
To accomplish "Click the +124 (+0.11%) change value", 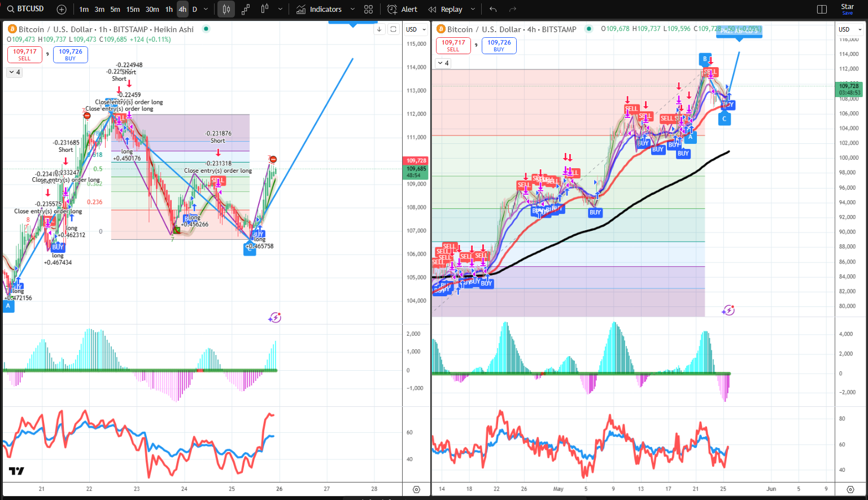I will tap(150, 40).
